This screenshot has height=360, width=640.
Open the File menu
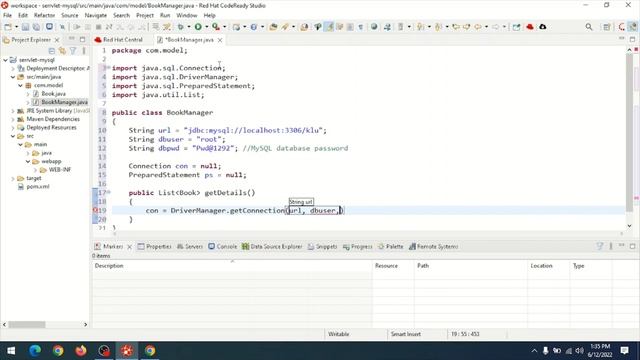[x=7, y=15]
